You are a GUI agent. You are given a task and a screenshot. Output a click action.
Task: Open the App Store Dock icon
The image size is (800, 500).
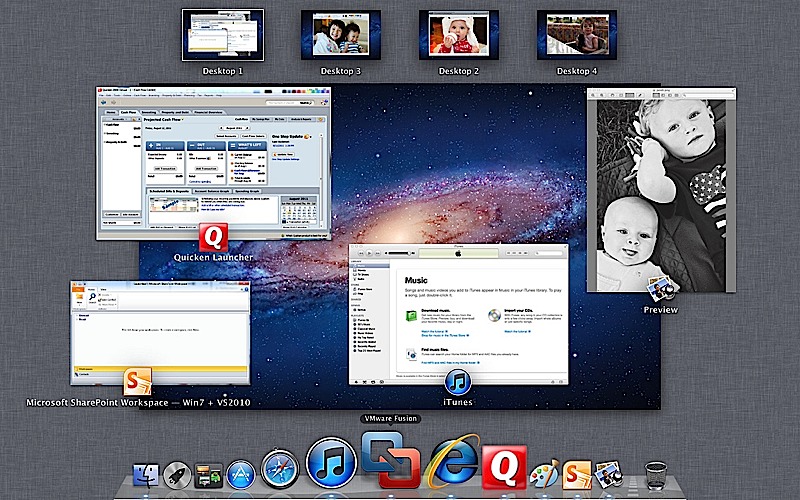[243, 475]
